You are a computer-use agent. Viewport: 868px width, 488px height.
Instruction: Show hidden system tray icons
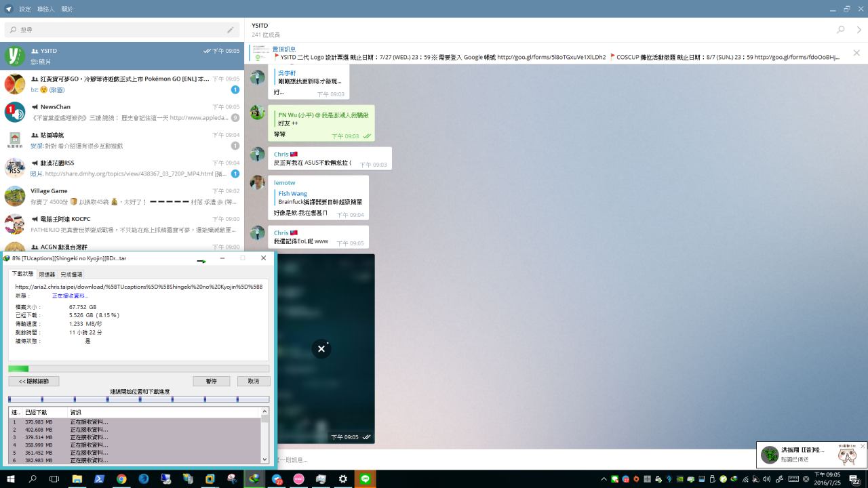[604, 479]
